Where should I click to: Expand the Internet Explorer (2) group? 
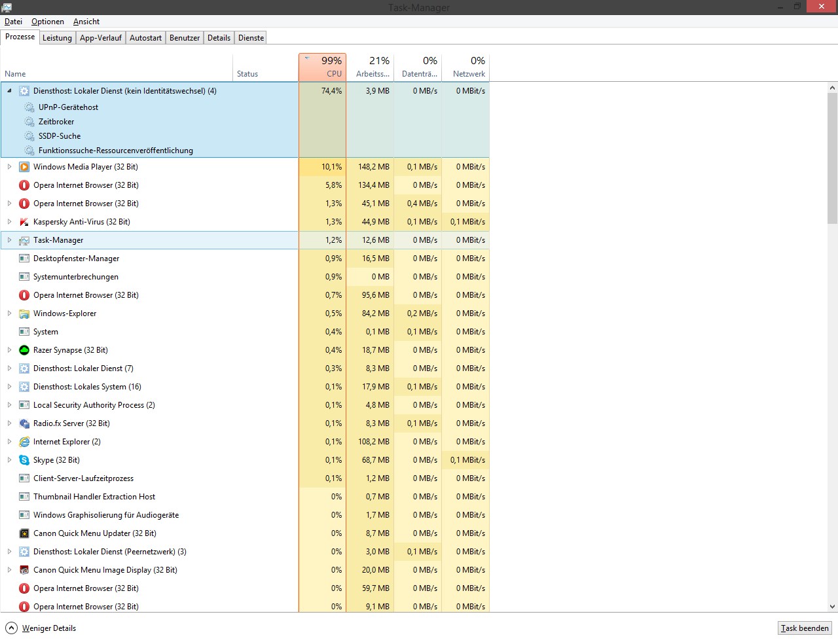tap(9, 442)
